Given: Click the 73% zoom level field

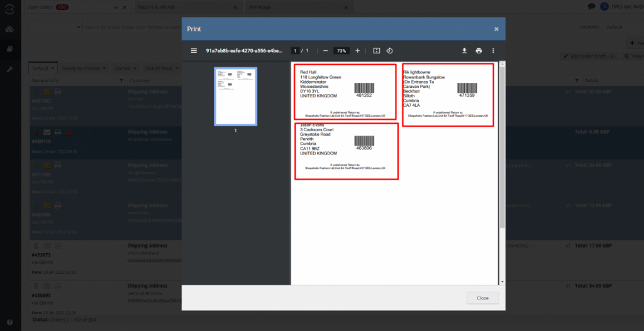Looking at the screenshot, I should pos(341,51).
